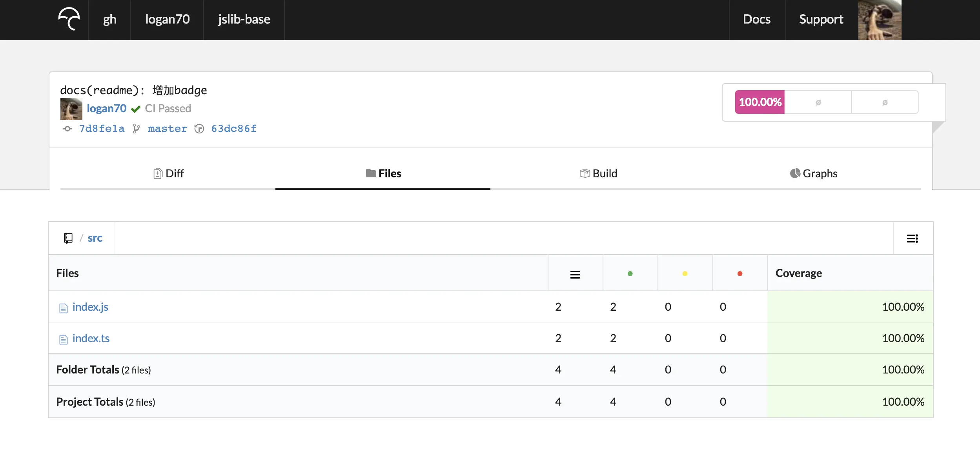The width and height of the screenshot is (980, 470).
Task: Switch to the Build tab
Action: click(598, 173)
